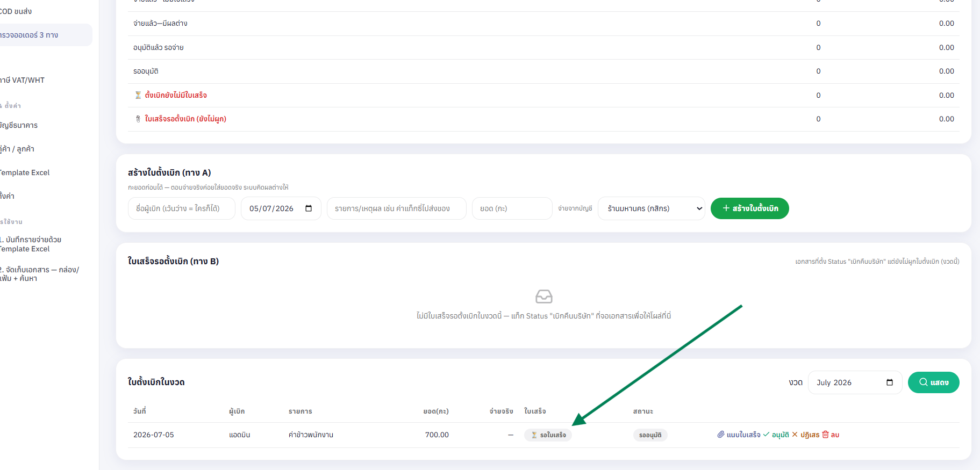Click the ใบเสร็จ column header
This screenshot has height=470, width=980.
point(535,411)
